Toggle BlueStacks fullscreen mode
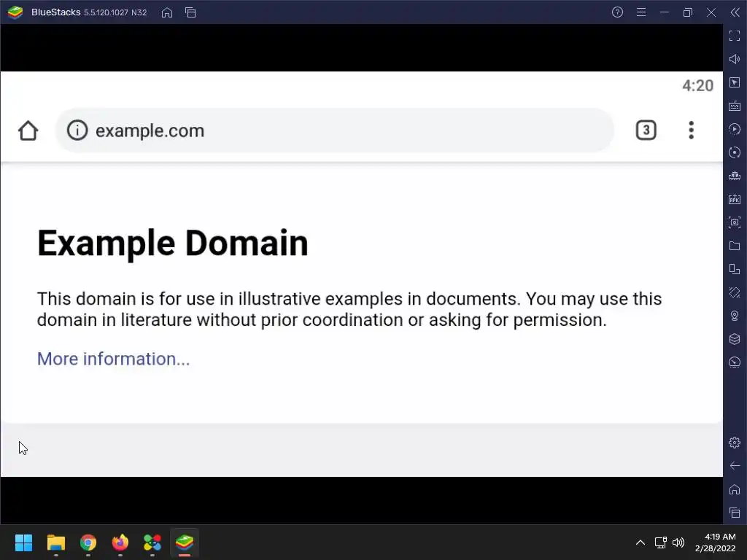 pyautogui.click(x=735, y=36)
